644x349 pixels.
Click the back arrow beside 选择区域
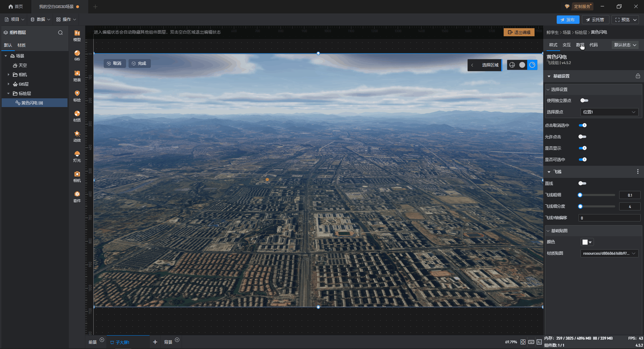pyautogui.click(x=472, y=65)
